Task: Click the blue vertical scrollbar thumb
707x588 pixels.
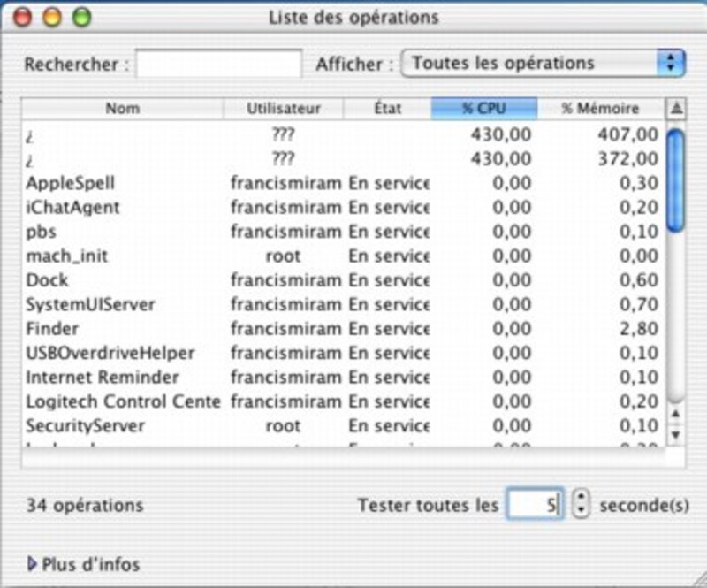Action: coord(675,180)
